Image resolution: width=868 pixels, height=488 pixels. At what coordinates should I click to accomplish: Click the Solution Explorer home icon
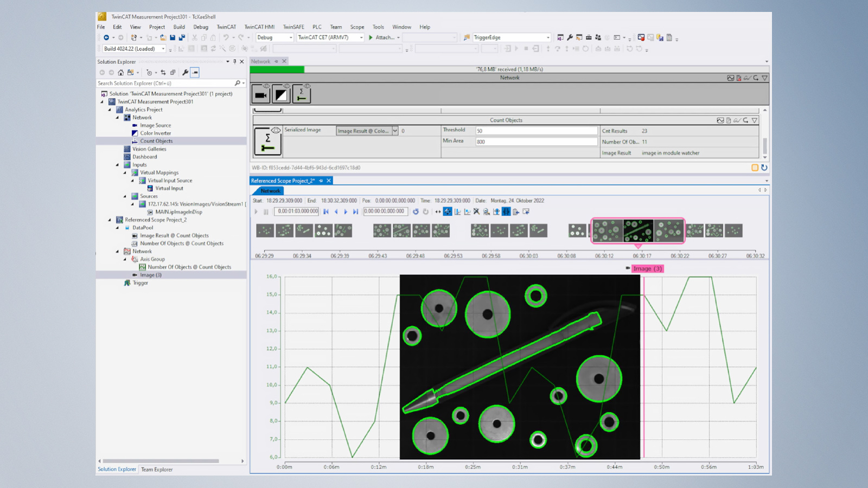point(120,72)
